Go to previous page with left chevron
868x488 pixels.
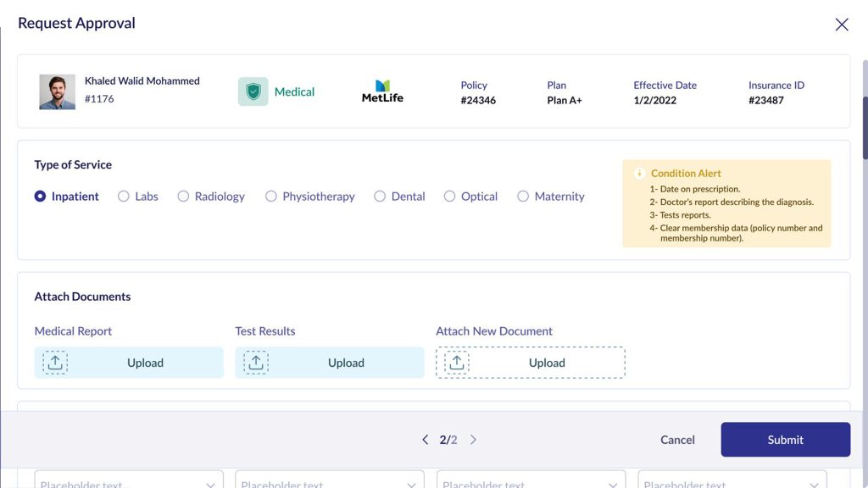[426, 440]
